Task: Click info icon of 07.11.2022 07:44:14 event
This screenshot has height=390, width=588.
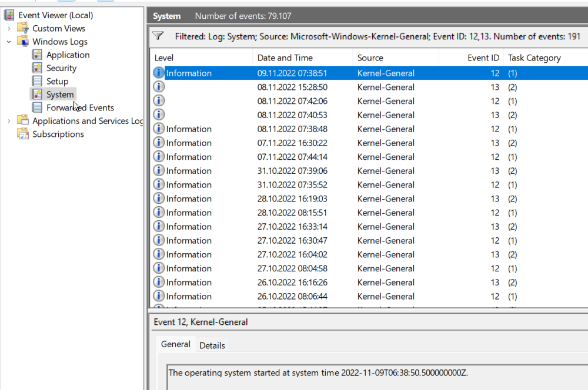Action: 159,156
